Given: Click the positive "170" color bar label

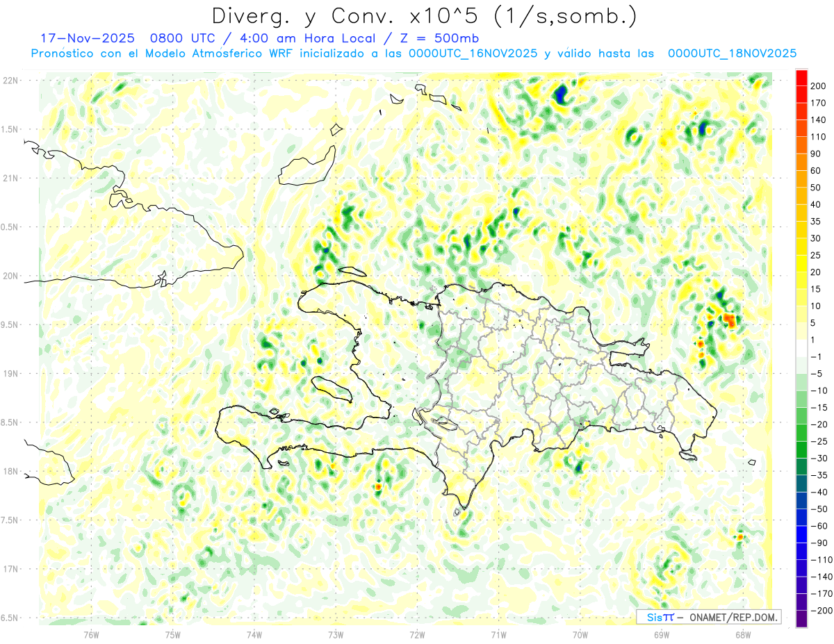Looking at the screenshot, I should [819, 103].
